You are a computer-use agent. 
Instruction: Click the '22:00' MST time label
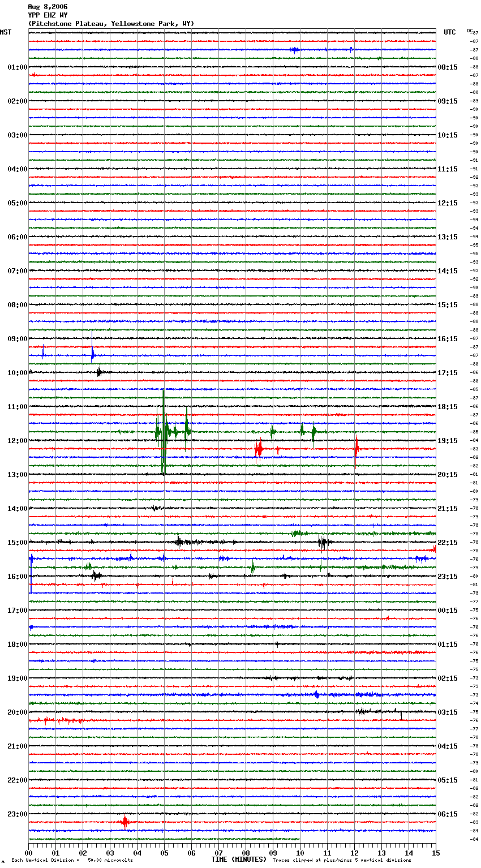pyautogui.click(x=18, y=780)
